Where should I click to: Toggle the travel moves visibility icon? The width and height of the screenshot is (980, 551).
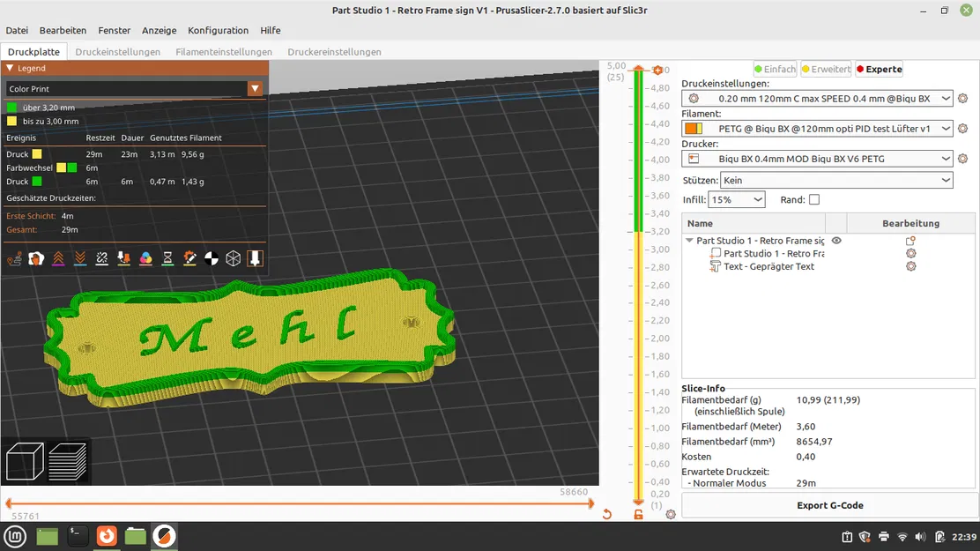pos(14,258)
